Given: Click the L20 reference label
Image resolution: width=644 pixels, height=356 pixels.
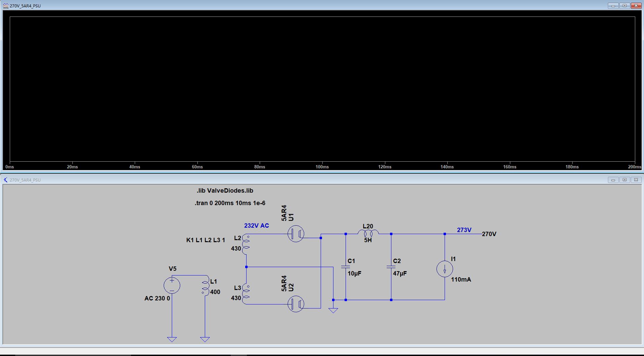Looking at the screenshot, I should pos(368,226).
